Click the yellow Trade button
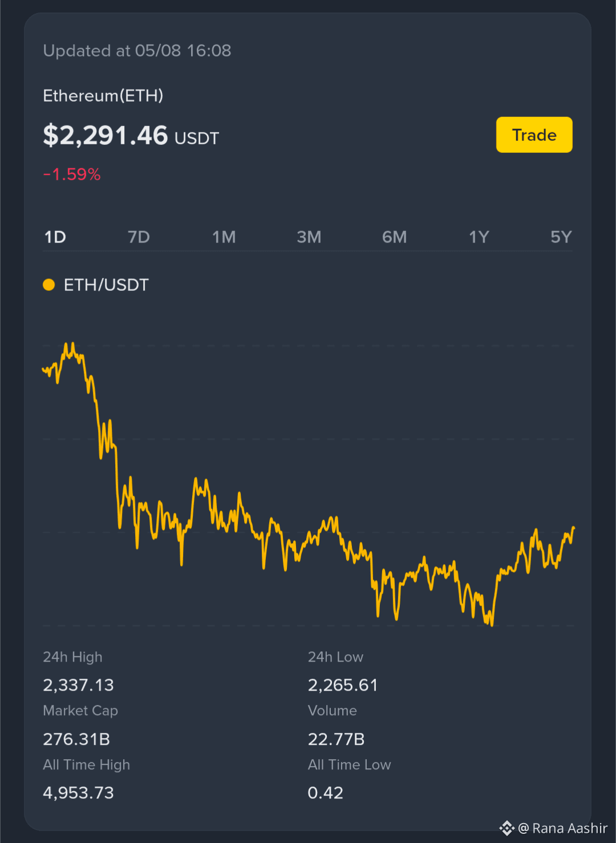The width and height of the screenshot is (616, 843). click(x=534, y=135)
